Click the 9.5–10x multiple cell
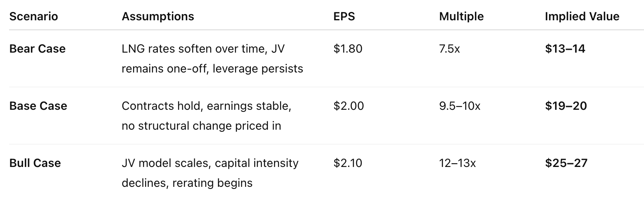Screen dimensions: 644x203 (460, 106)
